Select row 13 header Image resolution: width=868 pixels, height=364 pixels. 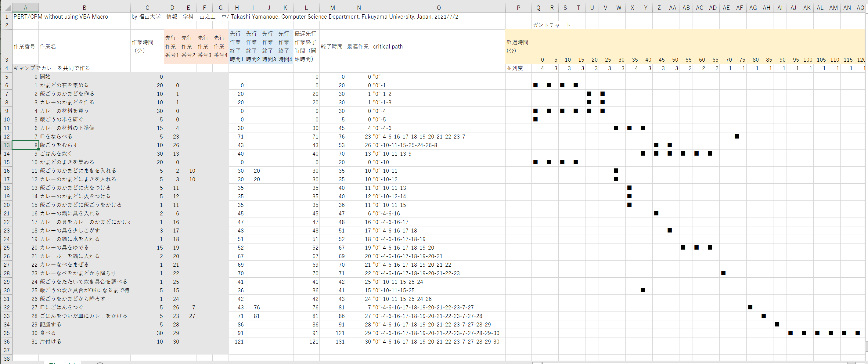6,145
